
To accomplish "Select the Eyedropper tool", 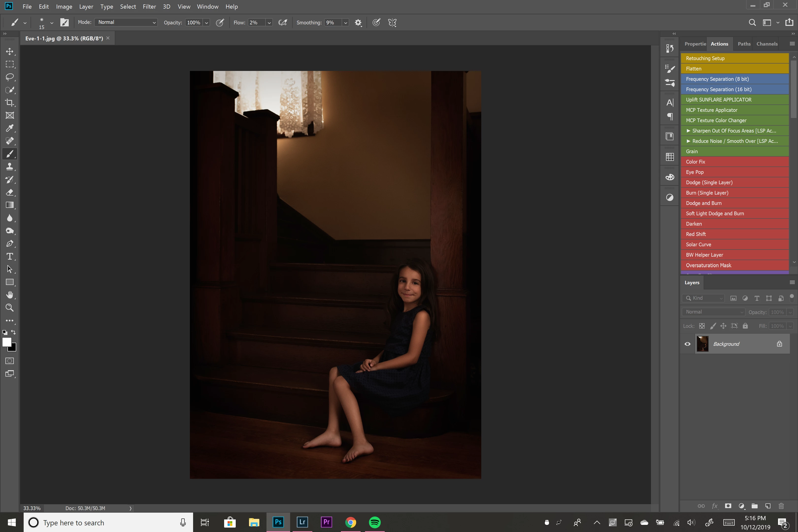I will [x=10, y=128].
